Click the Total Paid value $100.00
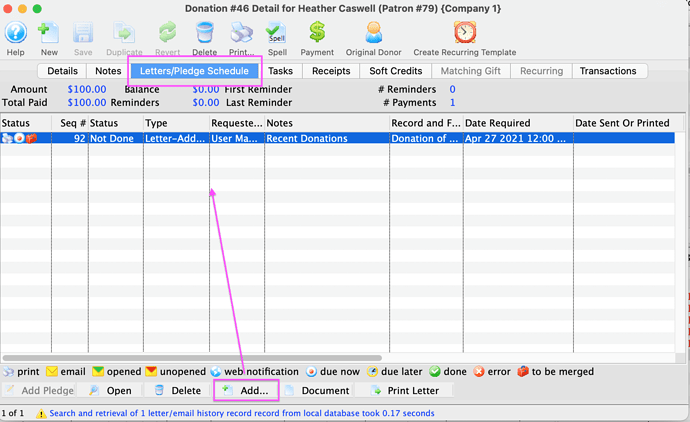This screenshot has height=422, width=690. tap(87, 103)
